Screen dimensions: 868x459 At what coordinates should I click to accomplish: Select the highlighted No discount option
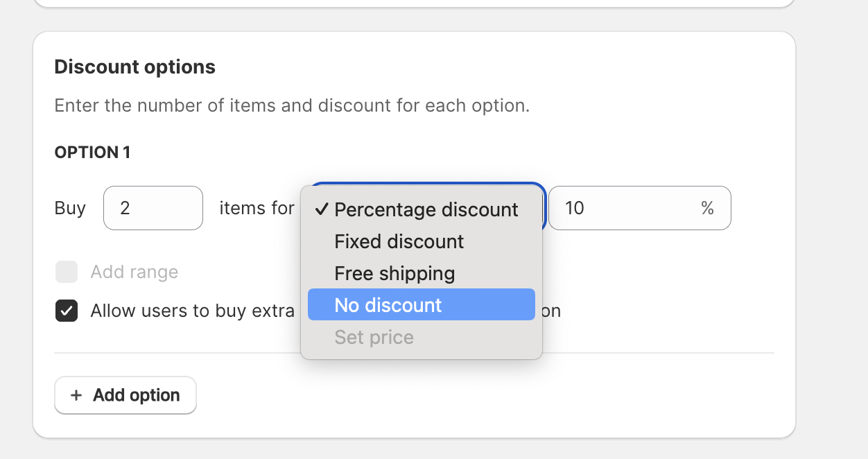point(388,305)
